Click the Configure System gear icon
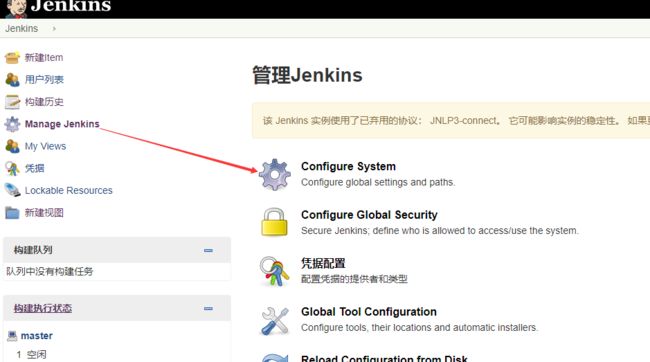The width and height of the screenshot is (650, 362). tap(274, 175)
